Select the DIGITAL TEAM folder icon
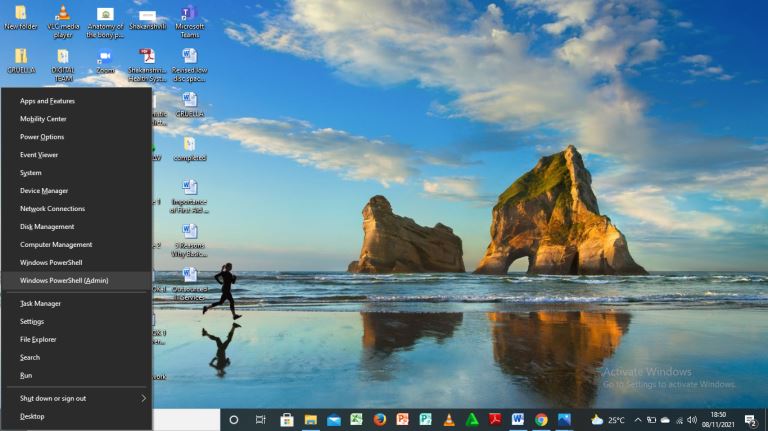 point(63,66)
